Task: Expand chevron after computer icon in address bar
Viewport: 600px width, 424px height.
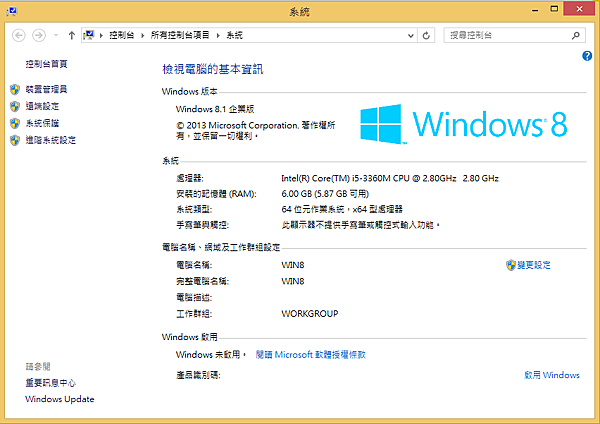Action: coord(101,36)
